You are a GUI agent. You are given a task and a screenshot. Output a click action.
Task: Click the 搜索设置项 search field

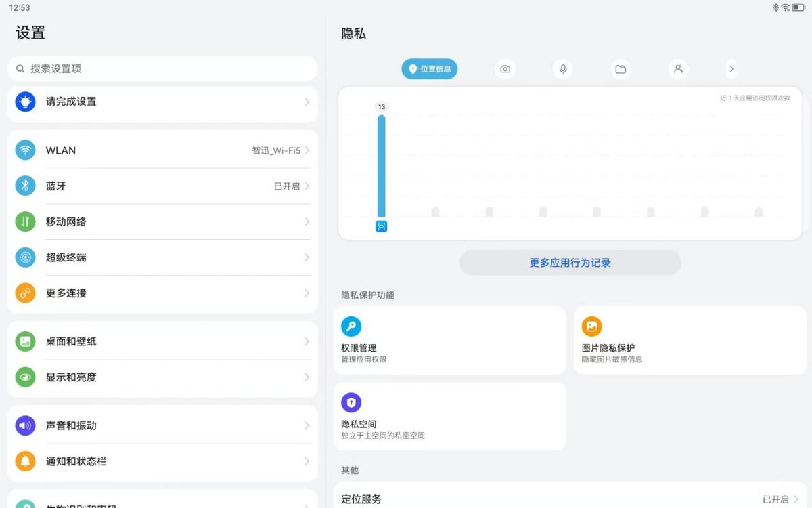click(162, 68)
